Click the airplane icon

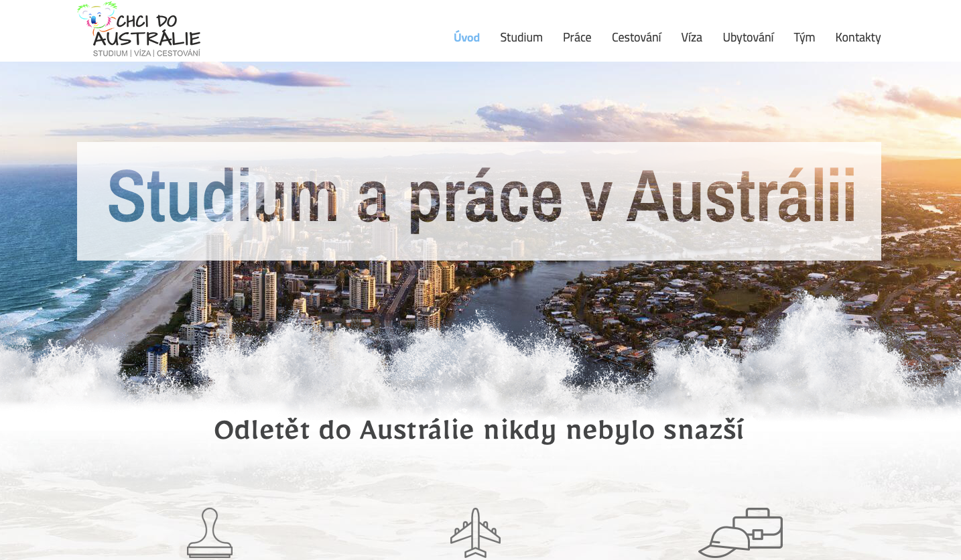pyautogui.click(x=475, y=533)
